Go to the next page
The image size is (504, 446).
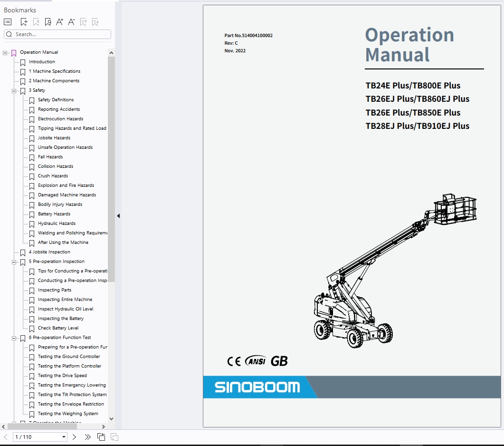click(x=74, y=437)
